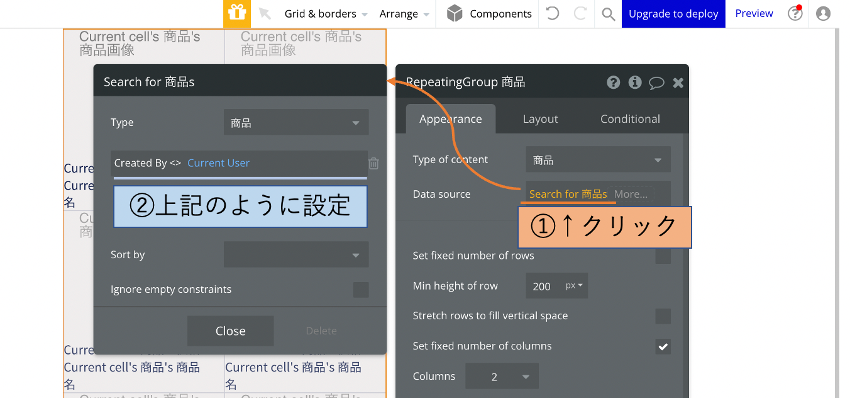Open comment bubble in RepeatingGroup panel
This screenshot has height=398, width=850.
pyautogui.click(x=656, y=82)
